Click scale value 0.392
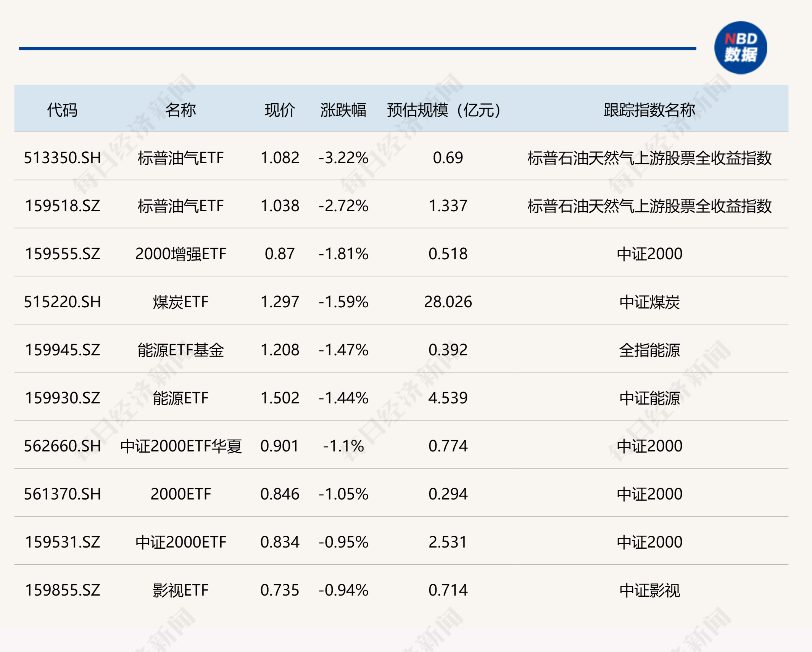812x652 pixels. pos(448,350)
